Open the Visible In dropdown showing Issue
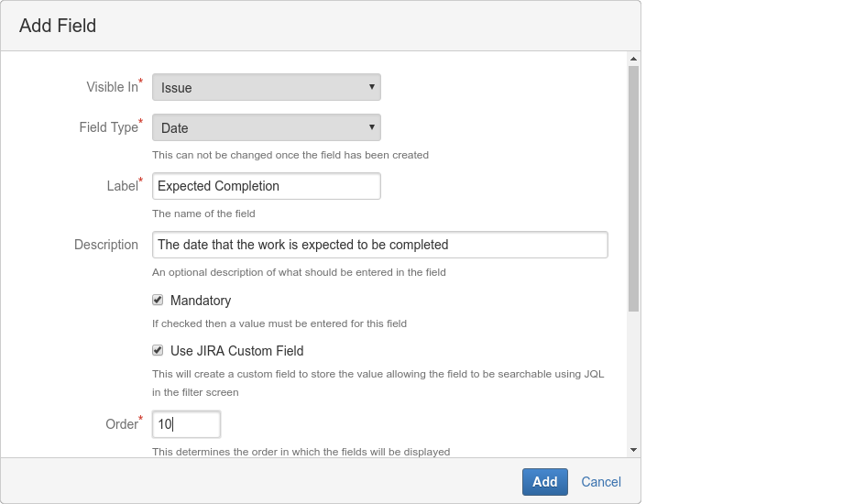The width and height of the screenshot is (843, 504). click(266, 87)
